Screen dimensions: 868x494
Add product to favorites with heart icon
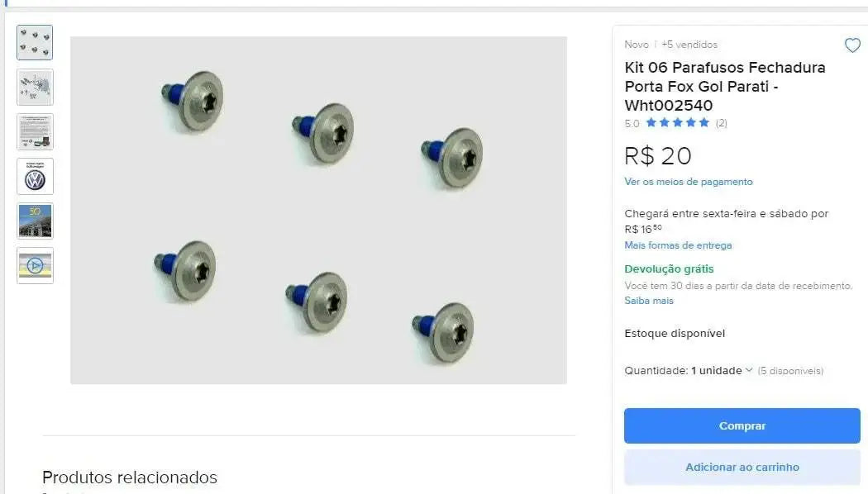[x=852, y=45]
